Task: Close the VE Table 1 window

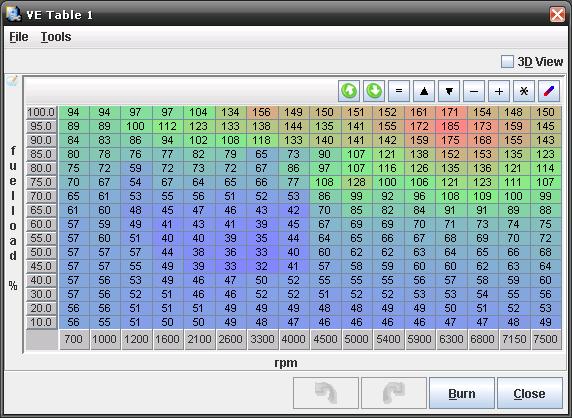Action: pyautogui.click(x=557, y=15)
